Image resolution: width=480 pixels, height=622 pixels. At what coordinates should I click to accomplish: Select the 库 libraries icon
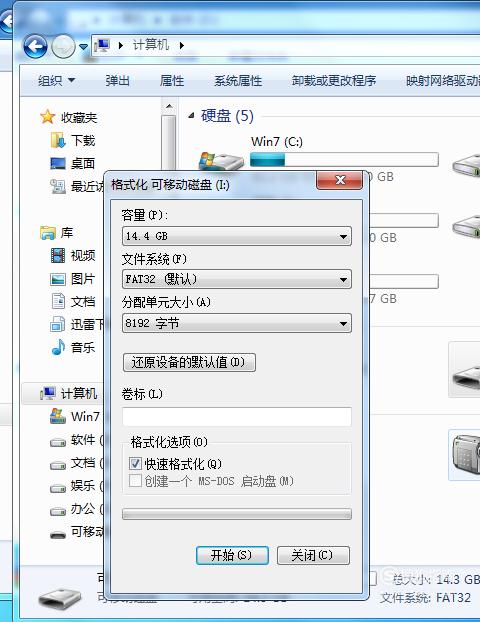48,232
